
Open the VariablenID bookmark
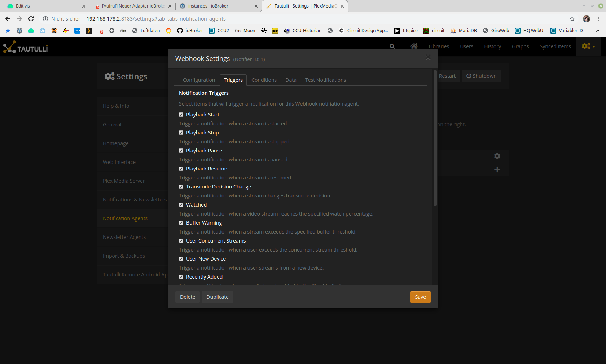567,31
